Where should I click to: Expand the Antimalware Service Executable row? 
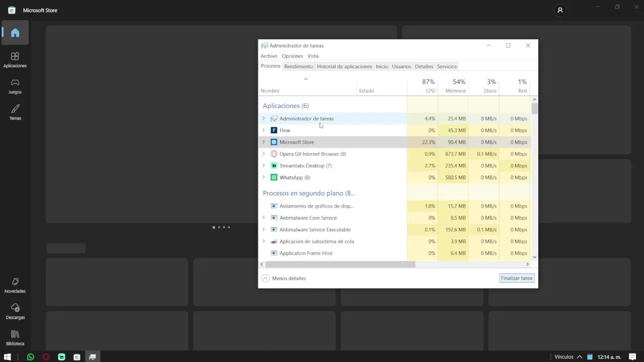click(x=264, y=230)
